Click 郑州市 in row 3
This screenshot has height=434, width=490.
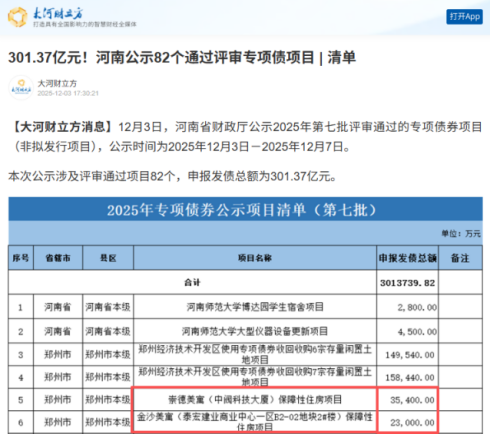[58, 354]
